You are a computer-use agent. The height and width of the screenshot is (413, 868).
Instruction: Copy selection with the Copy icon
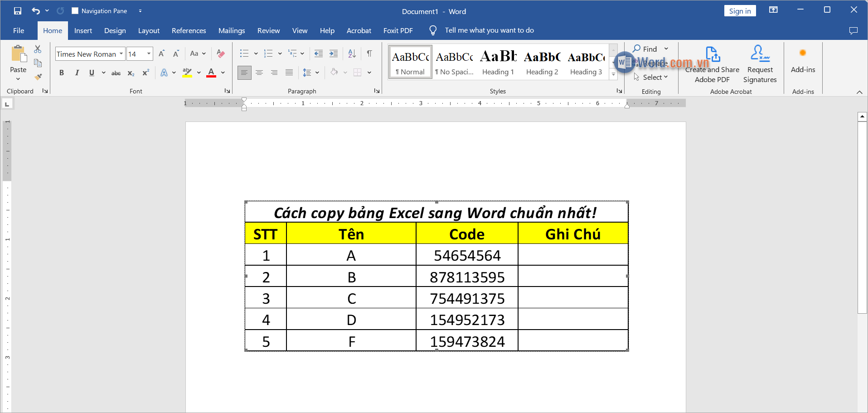38,63
